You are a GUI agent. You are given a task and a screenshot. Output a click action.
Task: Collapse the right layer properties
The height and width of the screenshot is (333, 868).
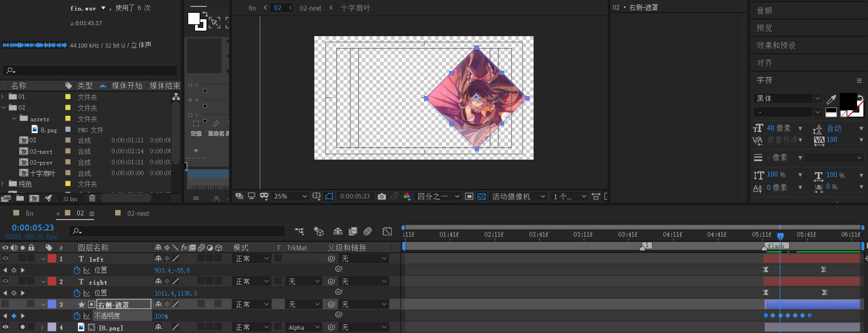[43, 282]
